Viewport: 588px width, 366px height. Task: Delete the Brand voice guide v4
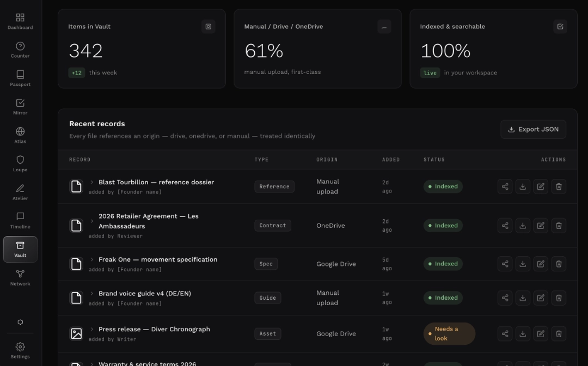pos(559,298)
